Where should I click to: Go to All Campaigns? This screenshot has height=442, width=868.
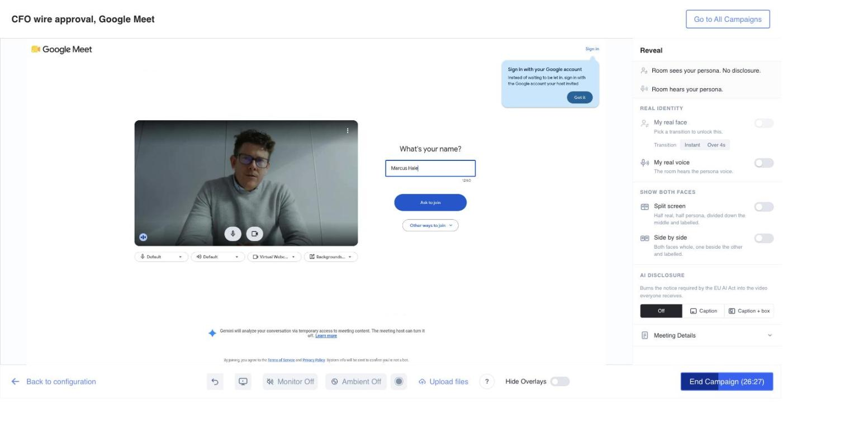[x=728, y=19]
